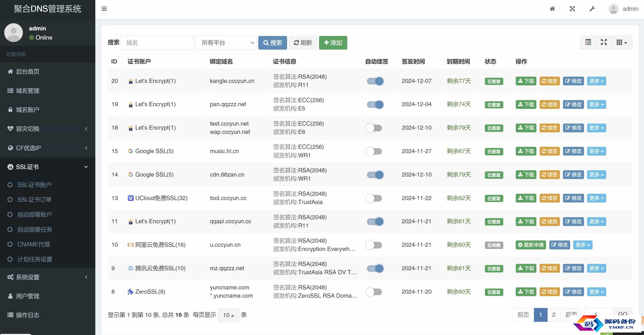Renew certificate for pan.qqzzz.net

(x=549, y=104)
